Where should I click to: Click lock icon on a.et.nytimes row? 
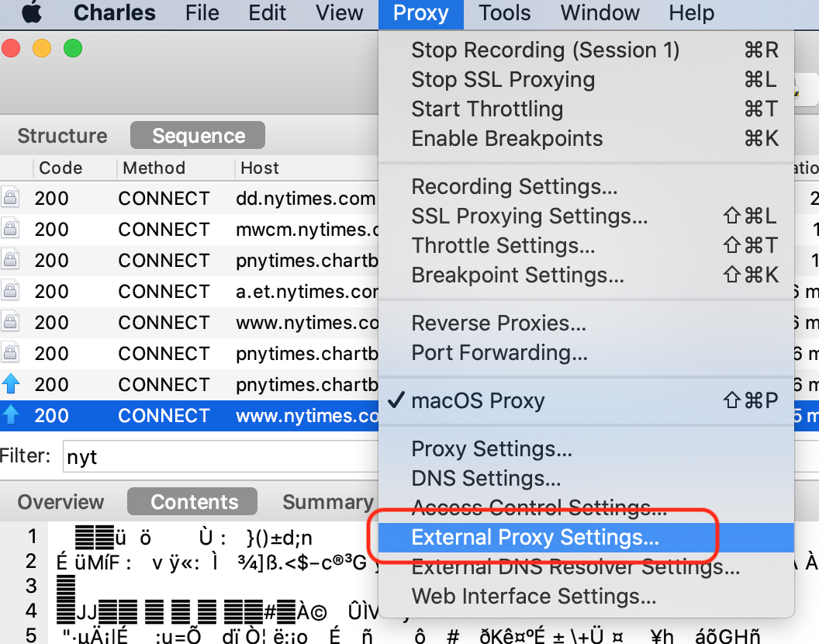[x=10, y=292]
